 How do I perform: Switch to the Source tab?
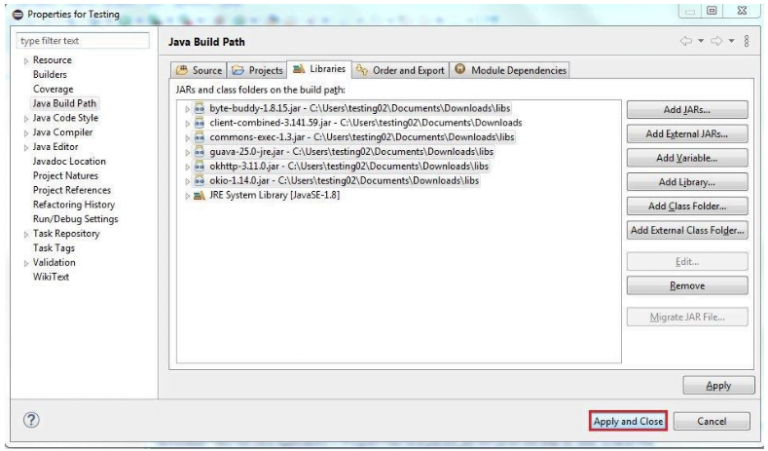coord(199,70)
